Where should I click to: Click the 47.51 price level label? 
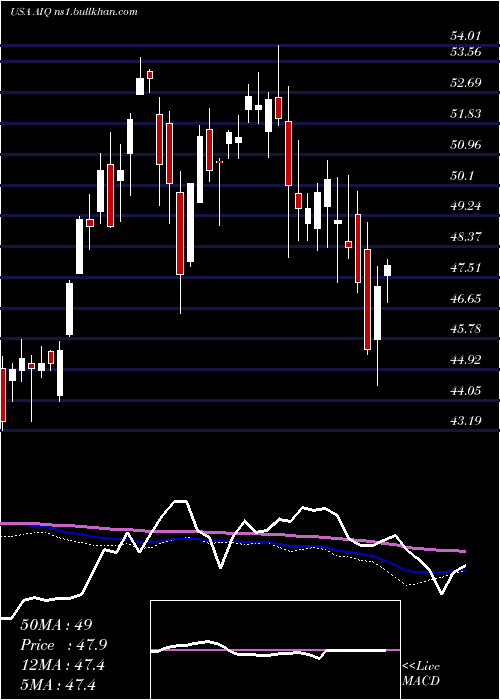tap(466, 268)
